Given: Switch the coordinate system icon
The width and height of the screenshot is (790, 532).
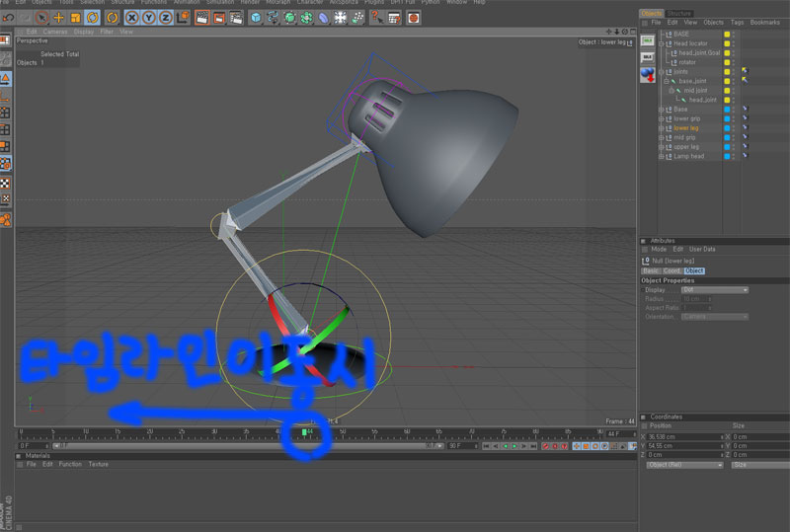Looking at the screenshot, I should pos(184,18).
